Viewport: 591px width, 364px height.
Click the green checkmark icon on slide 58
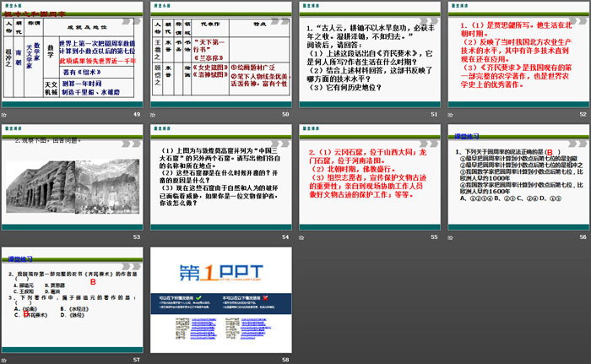coord(198,298)
